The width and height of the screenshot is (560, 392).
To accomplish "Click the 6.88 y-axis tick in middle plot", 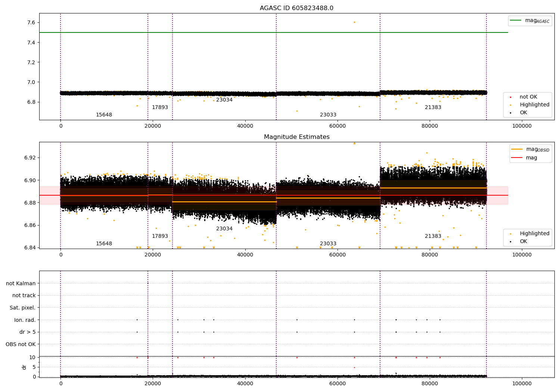I will (x=30, y=203).
